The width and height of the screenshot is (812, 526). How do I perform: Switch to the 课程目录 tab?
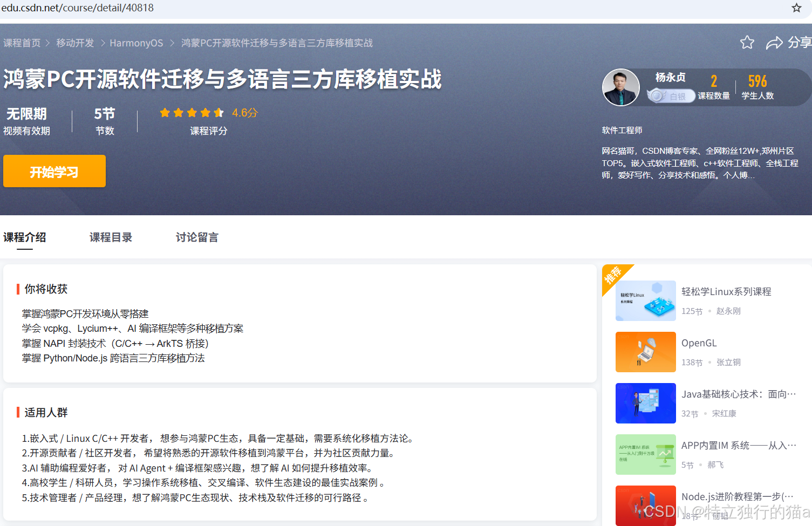[x=111, y=237]
